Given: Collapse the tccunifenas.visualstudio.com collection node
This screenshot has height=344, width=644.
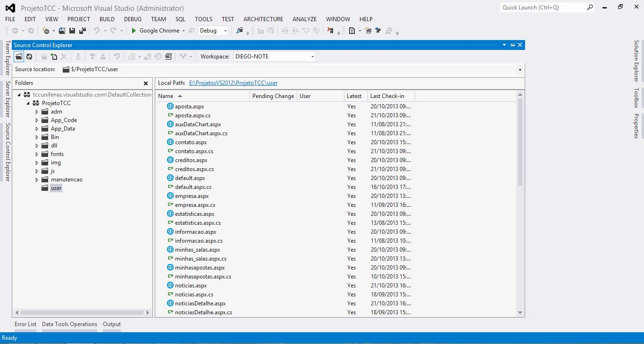Looking at the screenshot, I should tap(19, 95).
